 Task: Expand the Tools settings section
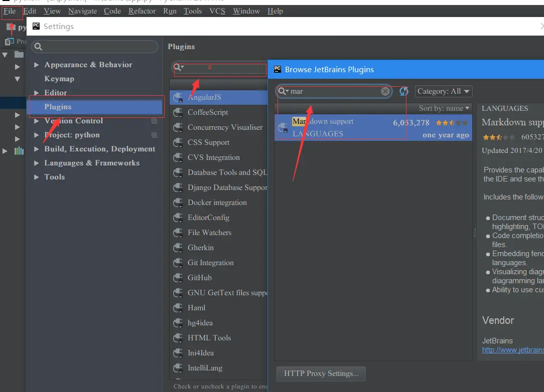click(x=37, y=177)
